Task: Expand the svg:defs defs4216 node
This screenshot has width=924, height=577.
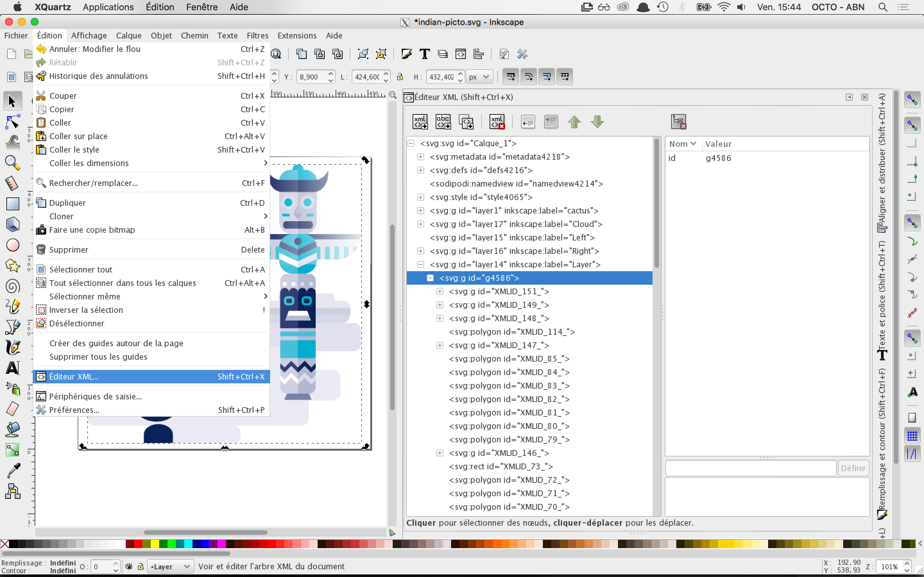Action: pyautogui.click(x=420, y=170)
